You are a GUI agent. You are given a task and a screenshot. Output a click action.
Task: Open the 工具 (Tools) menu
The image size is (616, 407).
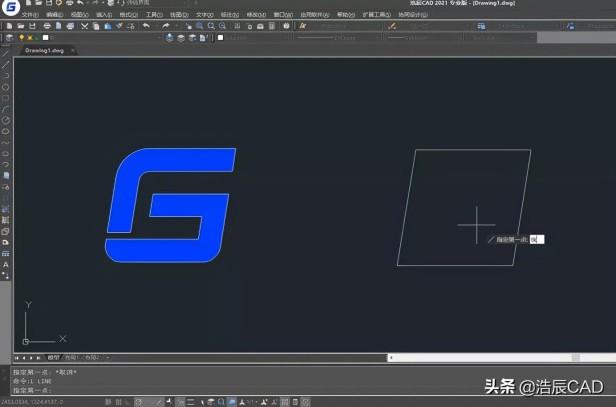coord(154,15)
